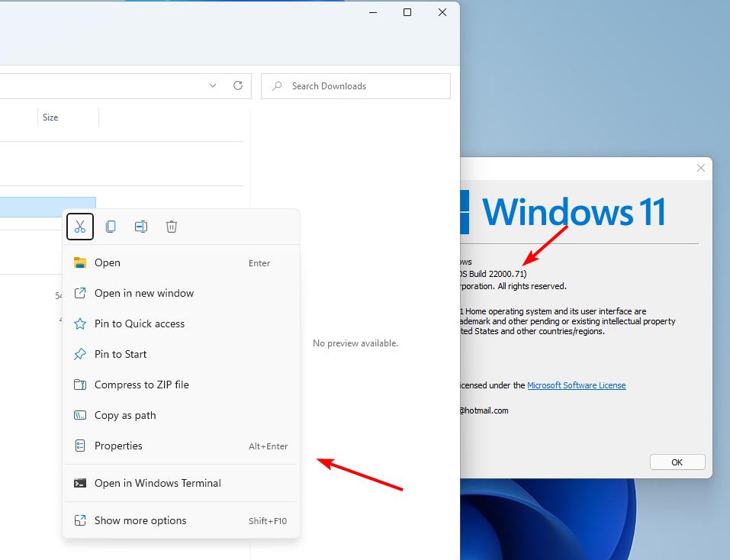
Task: Choose Pin to Start entry
Action: tap(181, 354)
